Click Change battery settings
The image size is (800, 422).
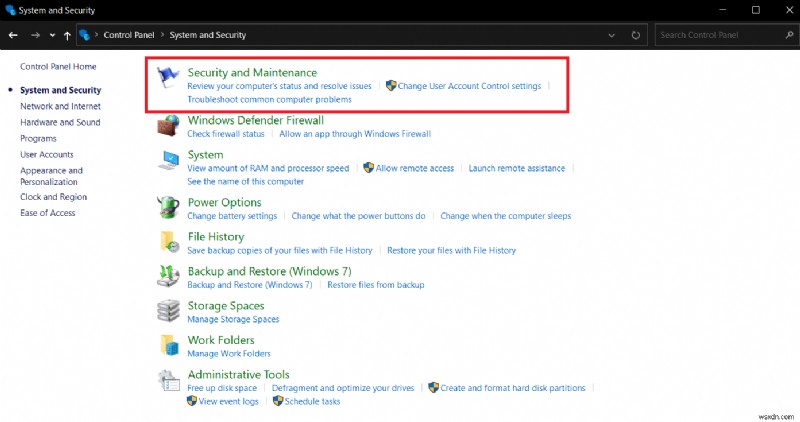click(x=232, y=216)
